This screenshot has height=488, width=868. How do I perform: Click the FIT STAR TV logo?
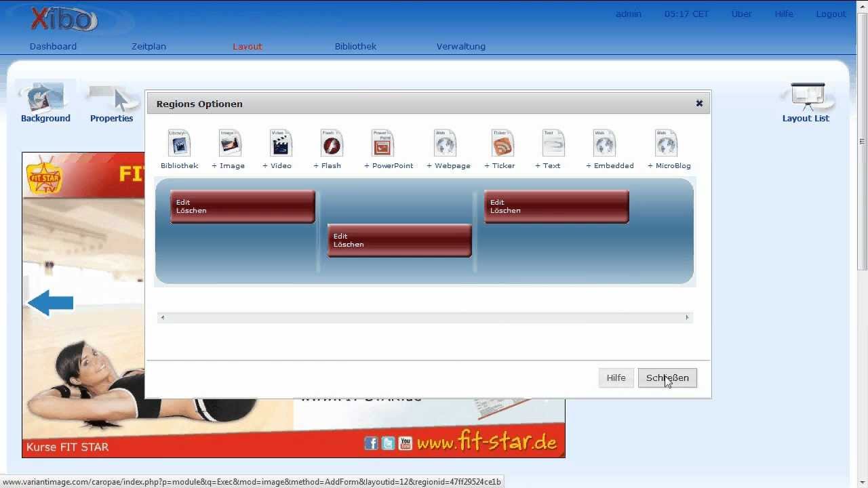(43, 174)
